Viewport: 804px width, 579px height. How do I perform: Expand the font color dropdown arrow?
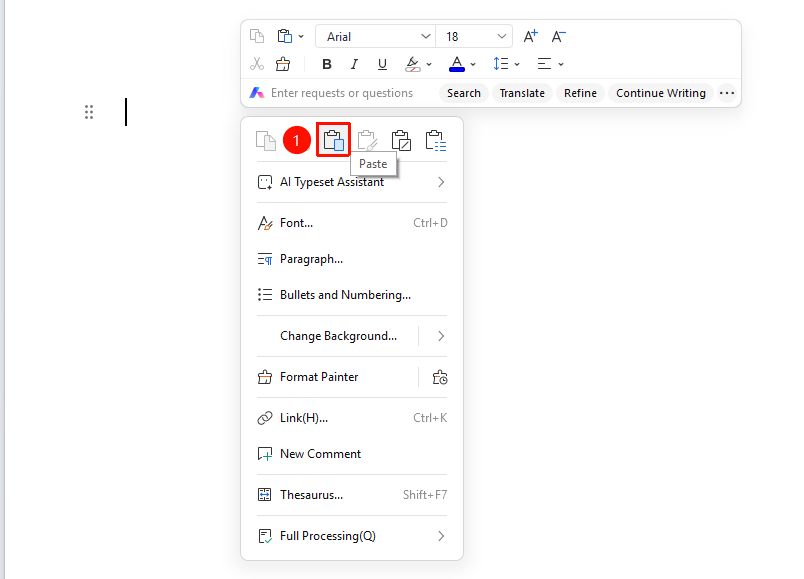pyautogui.click(x=473, y=65)
